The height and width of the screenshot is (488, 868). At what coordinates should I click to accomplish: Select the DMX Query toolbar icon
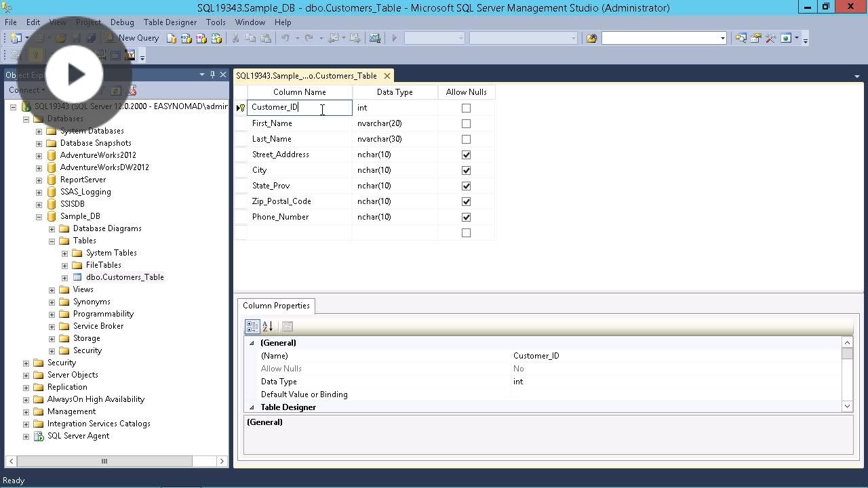pyautogui.click(x=201, y=38)
